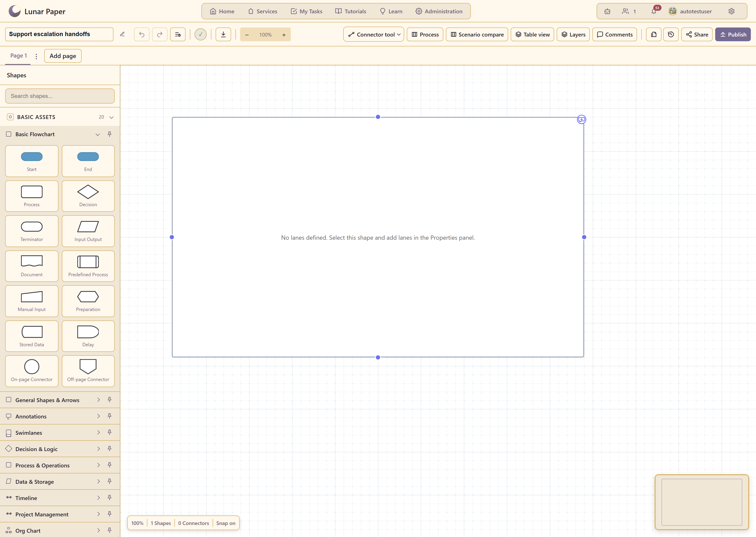Click the bot assistant icon in header
This screenshot has width=756, height=537.
click(x=607, y=11)
